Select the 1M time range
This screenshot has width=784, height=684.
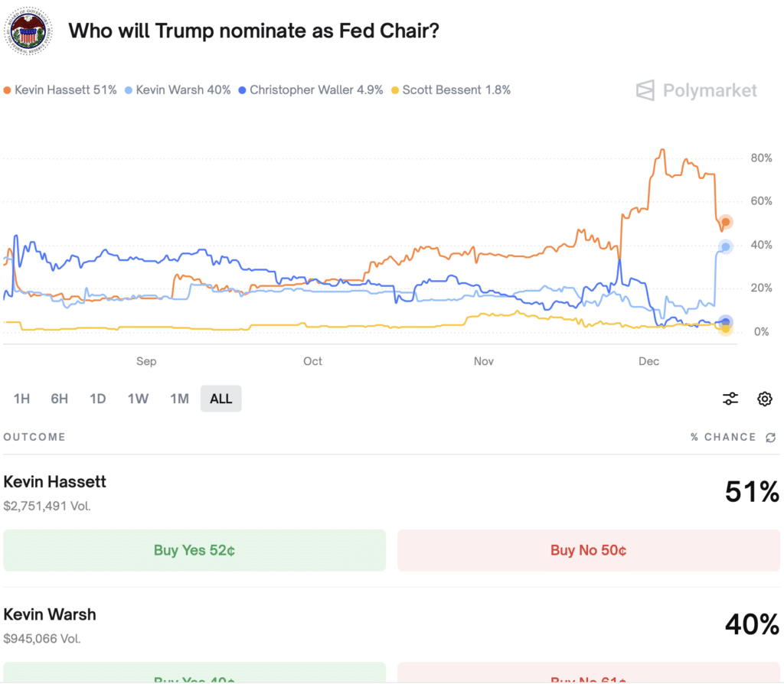click(x=179, y=399)
